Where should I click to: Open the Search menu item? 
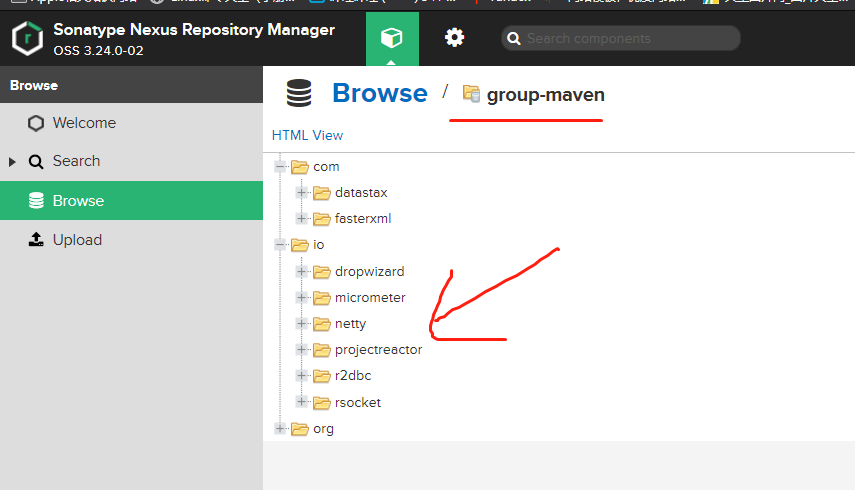click(x=131, y=161)
